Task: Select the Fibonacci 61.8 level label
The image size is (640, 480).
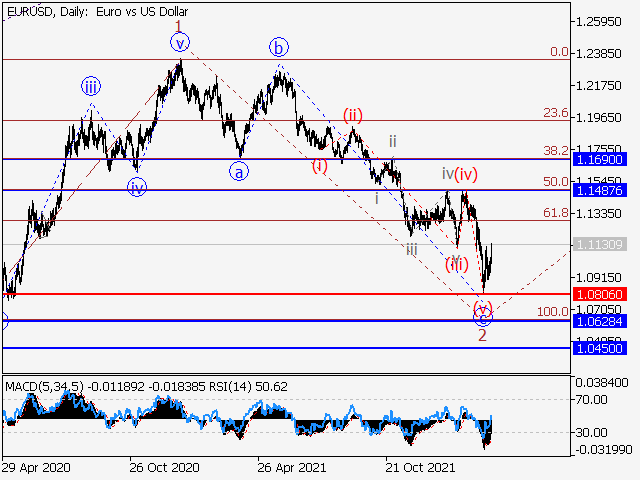Action: [556, 213]
